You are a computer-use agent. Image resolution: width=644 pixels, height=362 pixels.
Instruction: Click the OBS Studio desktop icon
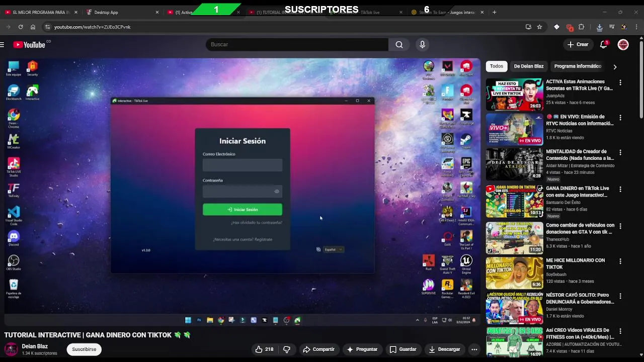click(x=14, y=262)
